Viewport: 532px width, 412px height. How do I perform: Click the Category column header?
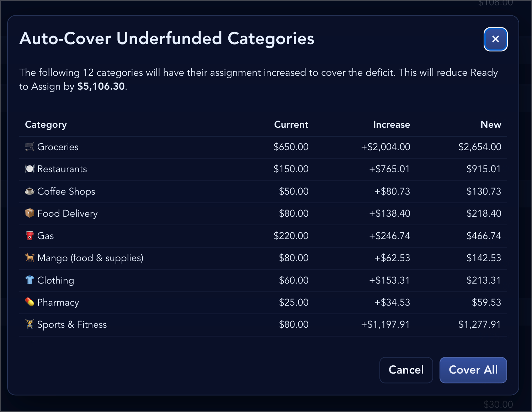pyautogui.click(x=46, y=125)
